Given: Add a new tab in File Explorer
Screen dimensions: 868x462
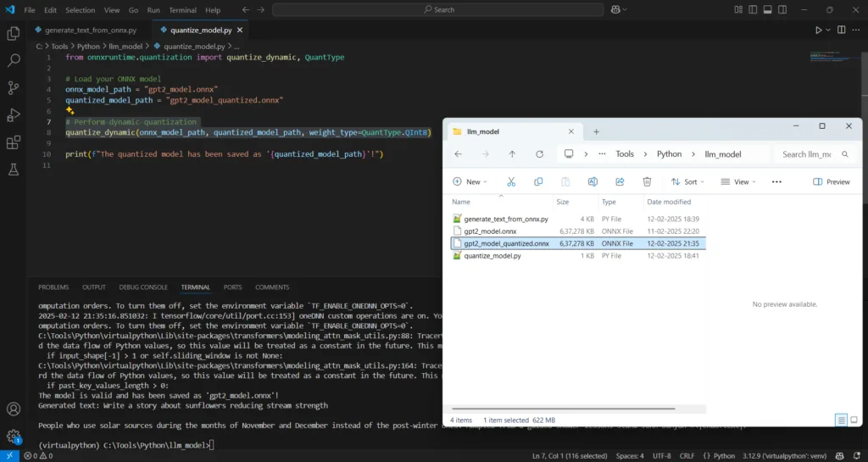Looking at the screenshot, I should click(596, 131).
